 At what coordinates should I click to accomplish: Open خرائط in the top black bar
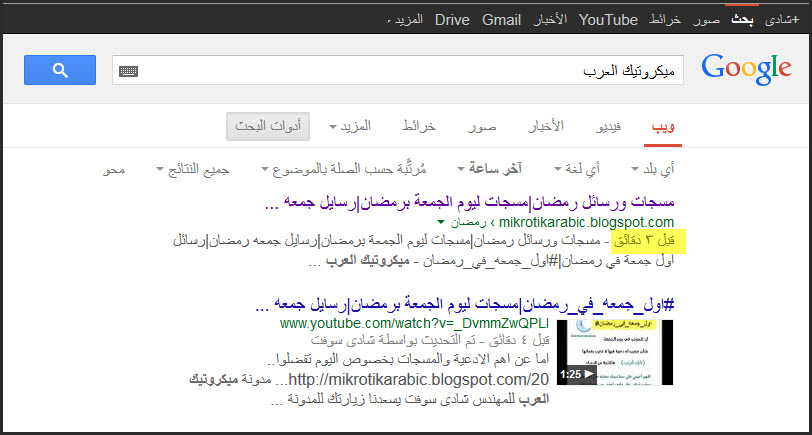point(665,20)
